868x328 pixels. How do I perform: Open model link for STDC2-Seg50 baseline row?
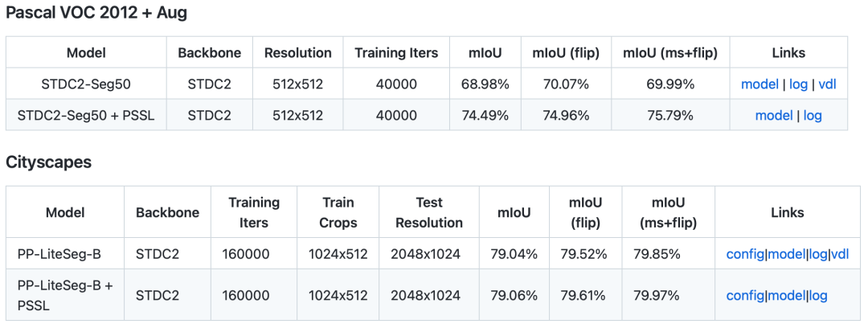(759, 84)
